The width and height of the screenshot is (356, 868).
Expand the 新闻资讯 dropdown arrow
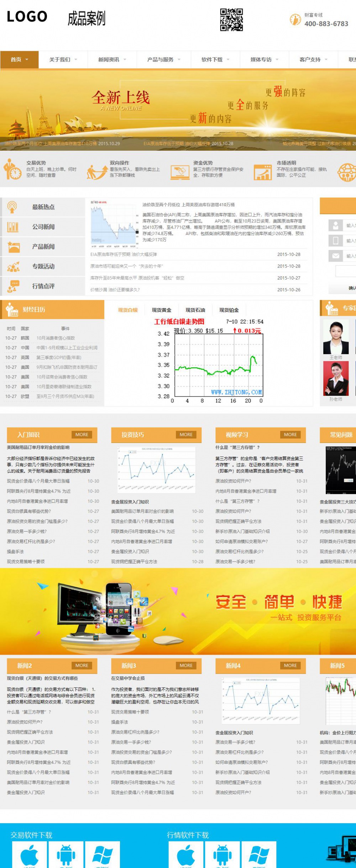(125, 60)
